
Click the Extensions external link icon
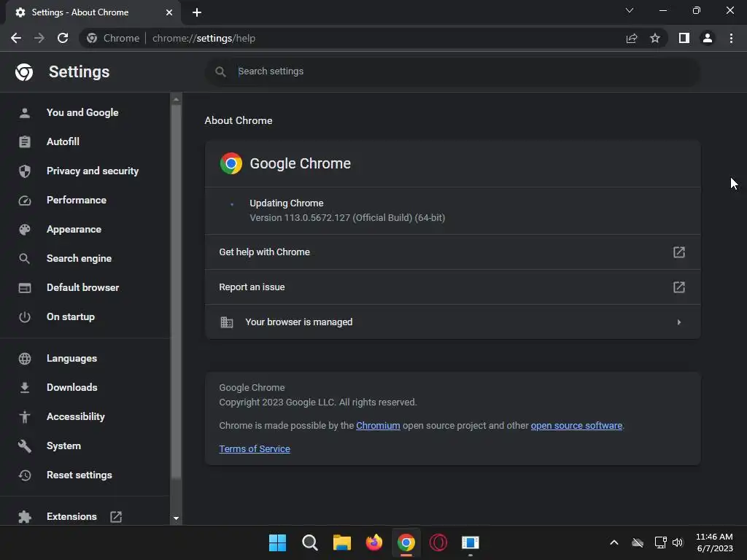[116, 517]
